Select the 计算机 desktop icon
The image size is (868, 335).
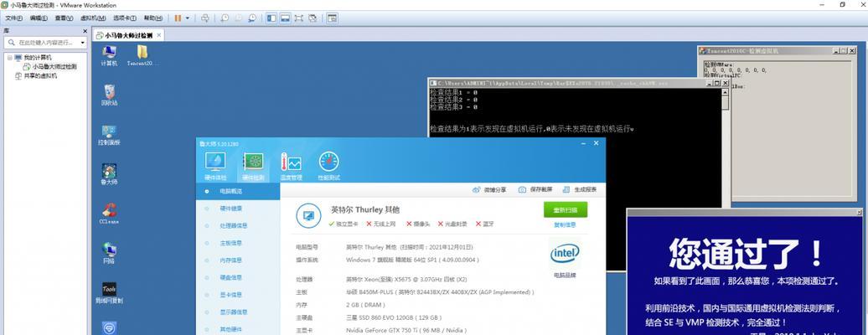click(x=109, y=56)
